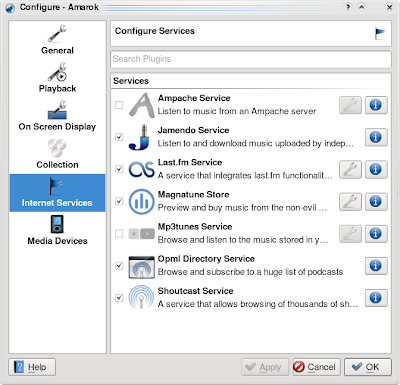The height and width of the screenshot is (385, 400).
Task: Show info about Shoutcast Service
Action: pos(376,298)
